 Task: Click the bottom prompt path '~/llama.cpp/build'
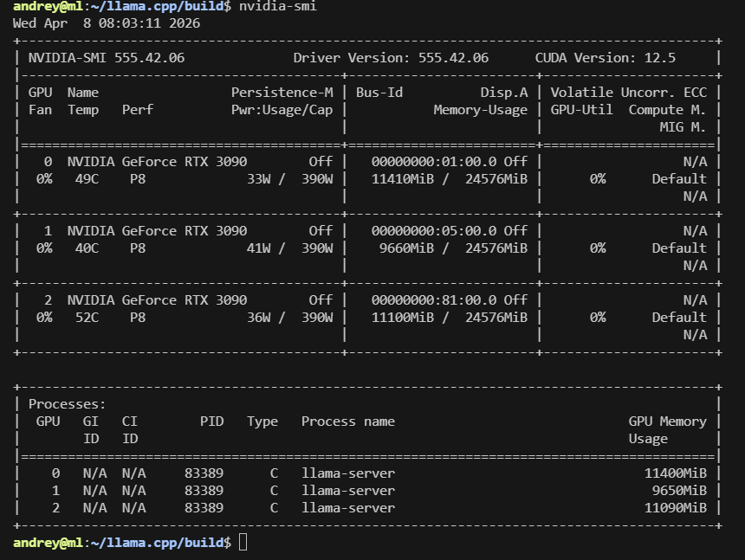point(158,543)
